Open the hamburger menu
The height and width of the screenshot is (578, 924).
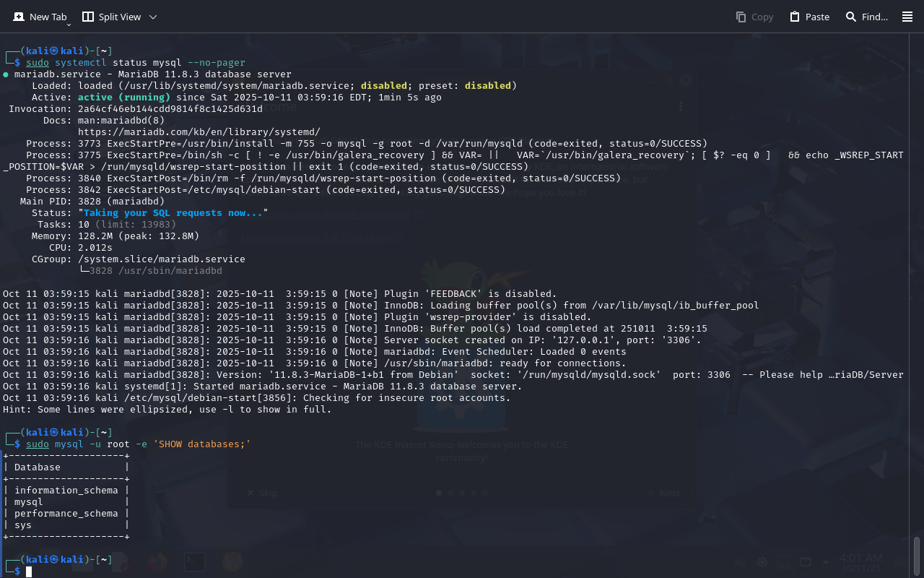point(907,17)
